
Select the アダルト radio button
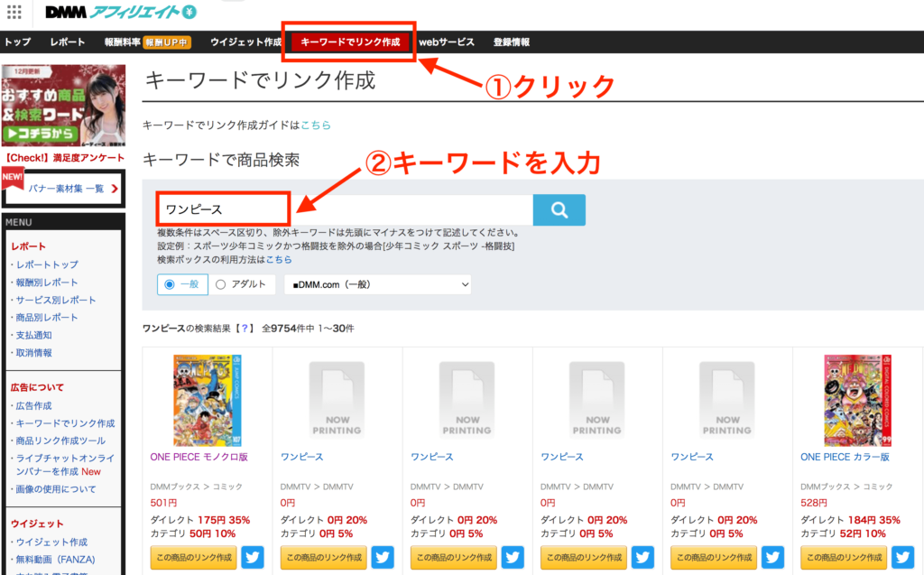220,284
